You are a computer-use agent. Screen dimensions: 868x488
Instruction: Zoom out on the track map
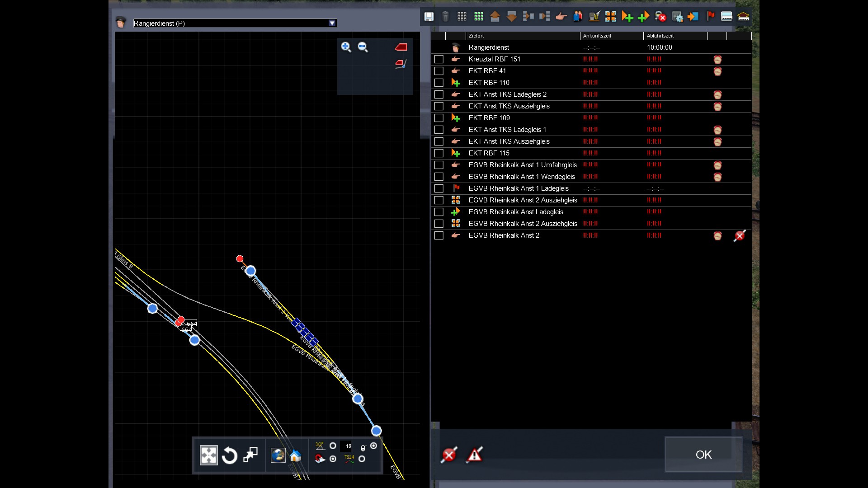tap(363, 47)
